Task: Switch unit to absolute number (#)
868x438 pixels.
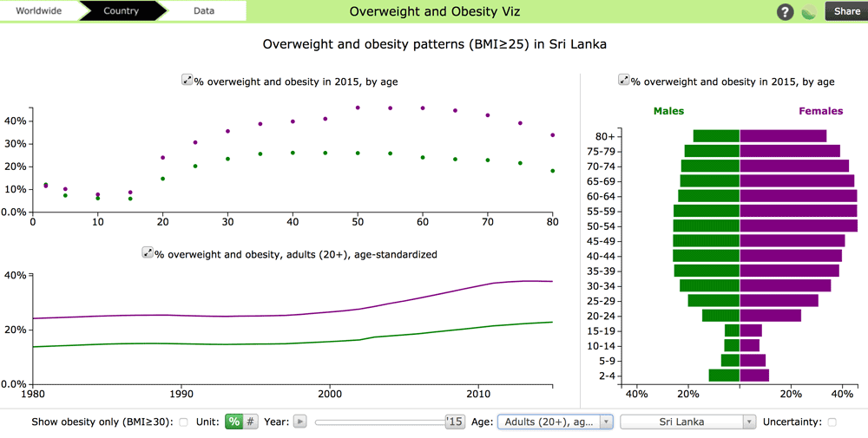Action: [x=250, y=422]
